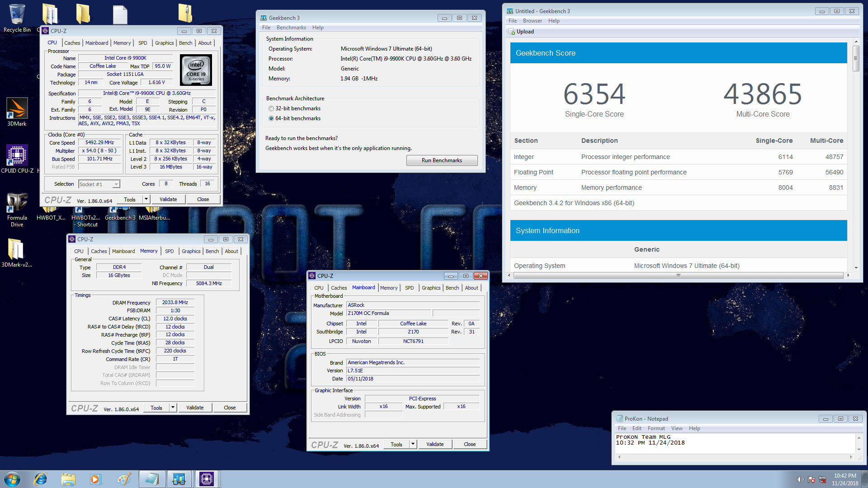The height and width of the screenshot is (488, 868).
Task: Switch to Graphics tab in CPU-Z Mainboard window
Action: (431, 288)
